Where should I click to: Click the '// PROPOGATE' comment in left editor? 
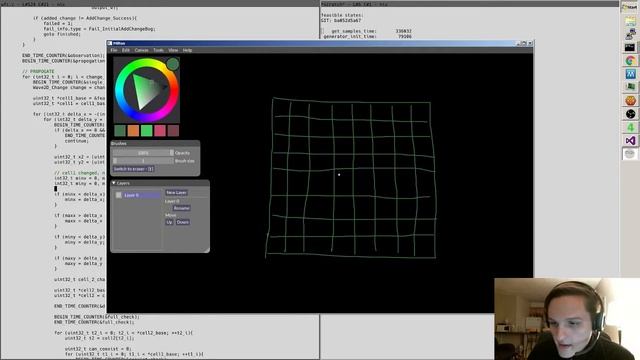tap(38, 71)
